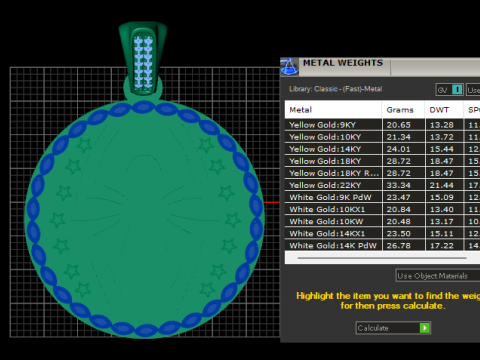The image size is (480, 360).
Task: Click the Metal Weights scale icon
Action: (x=289, y=66)
